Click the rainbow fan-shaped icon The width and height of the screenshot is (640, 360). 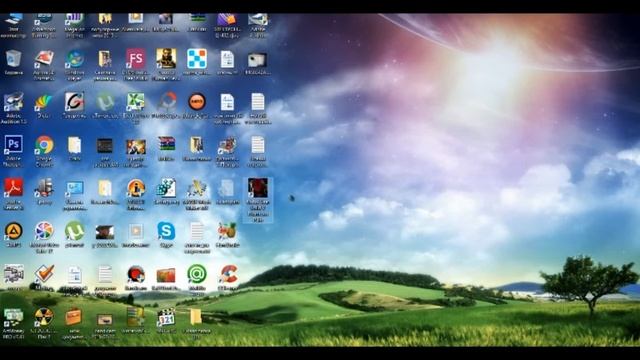coord(44,102)
